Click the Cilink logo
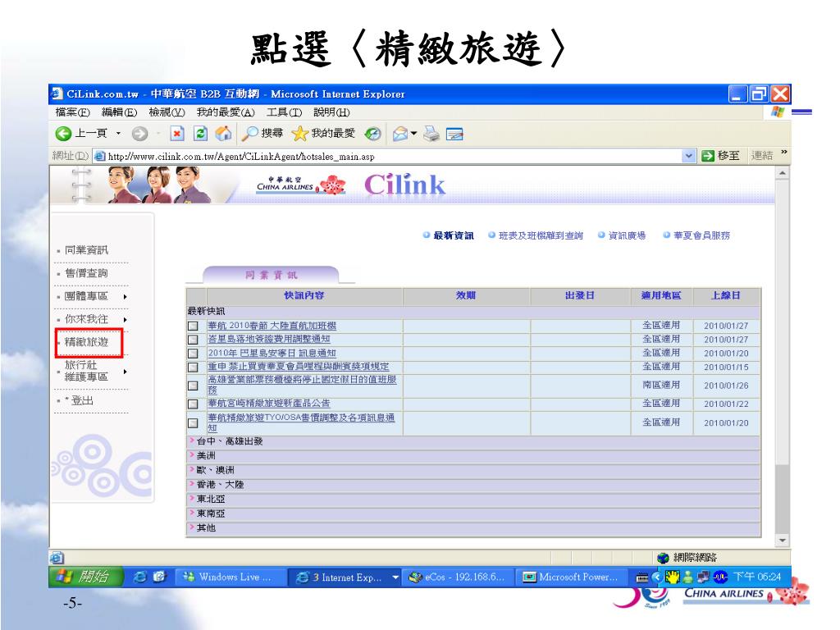Screen dimensions: 840x630 404,185
